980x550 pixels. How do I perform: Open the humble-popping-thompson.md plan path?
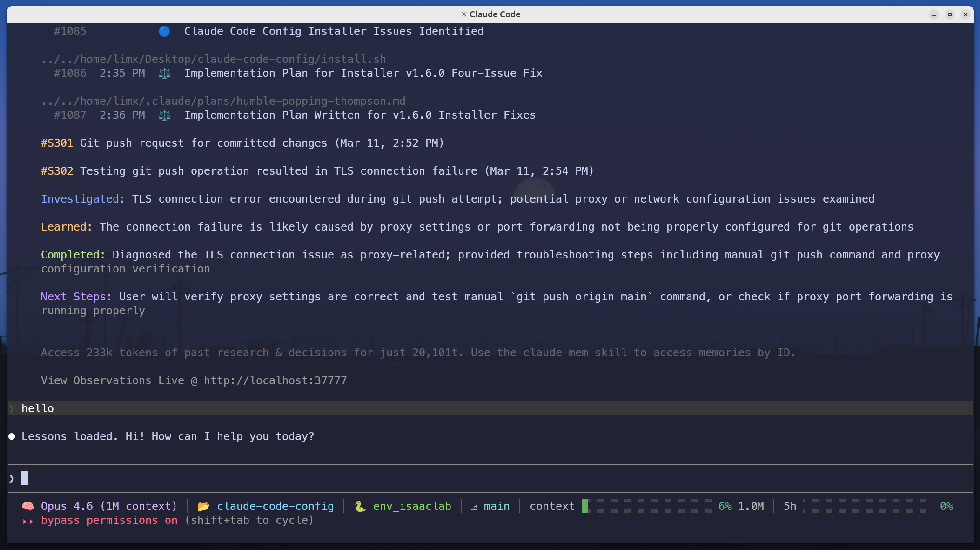[x=223, y=101]
